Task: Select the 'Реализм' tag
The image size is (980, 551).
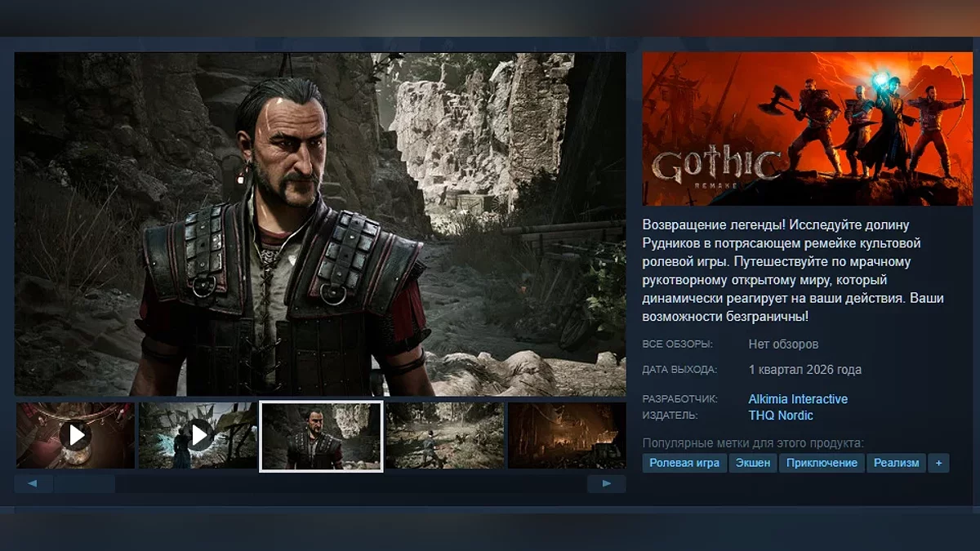Action: coord(896,463)
